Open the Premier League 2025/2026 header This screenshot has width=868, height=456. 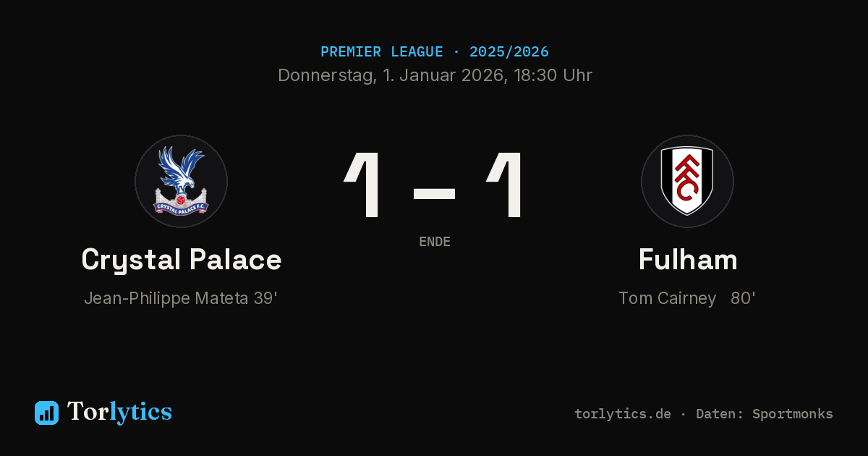coord(434,52)
